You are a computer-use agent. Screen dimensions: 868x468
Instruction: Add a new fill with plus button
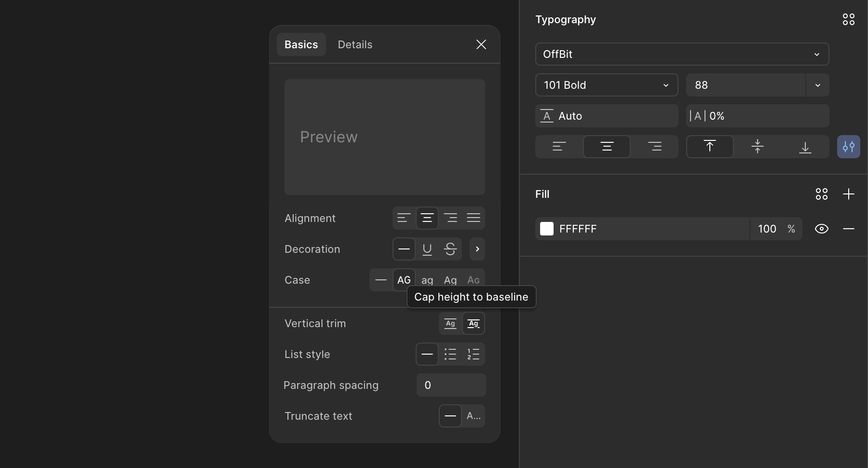849,194
